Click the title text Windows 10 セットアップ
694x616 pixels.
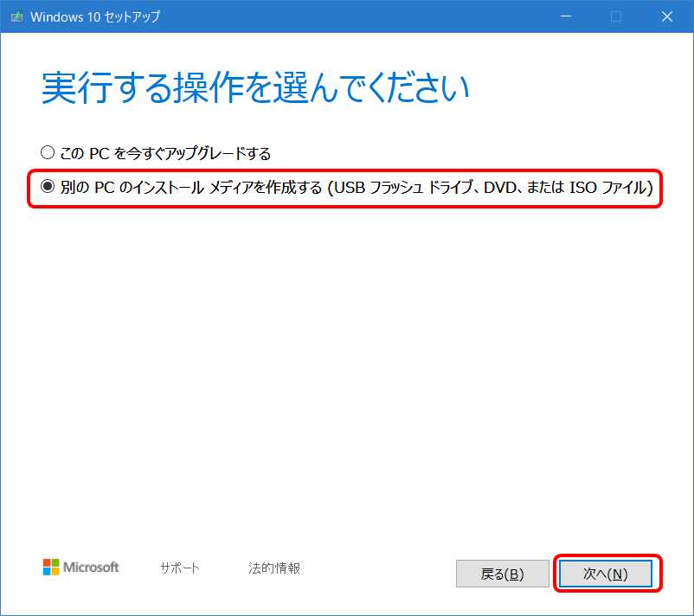tap(95, 16)
